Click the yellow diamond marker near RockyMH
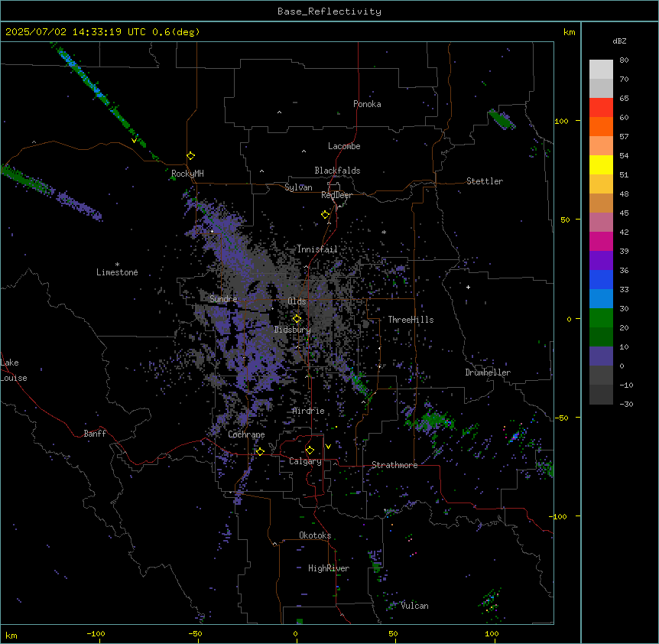The height and width of the screenshot is (644, 659). pos(191,156)
